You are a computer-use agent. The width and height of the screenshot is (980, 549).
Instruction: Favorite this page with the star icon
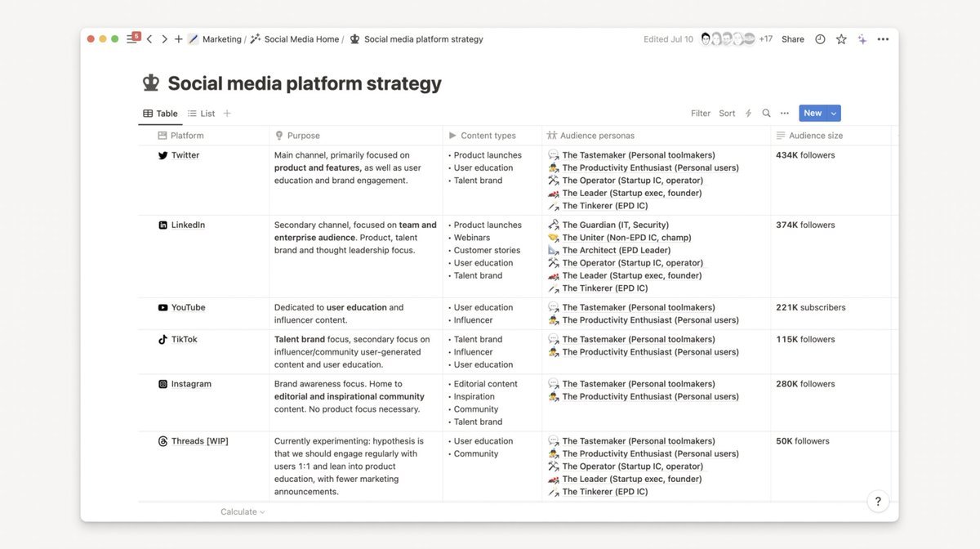click(841, 39)
